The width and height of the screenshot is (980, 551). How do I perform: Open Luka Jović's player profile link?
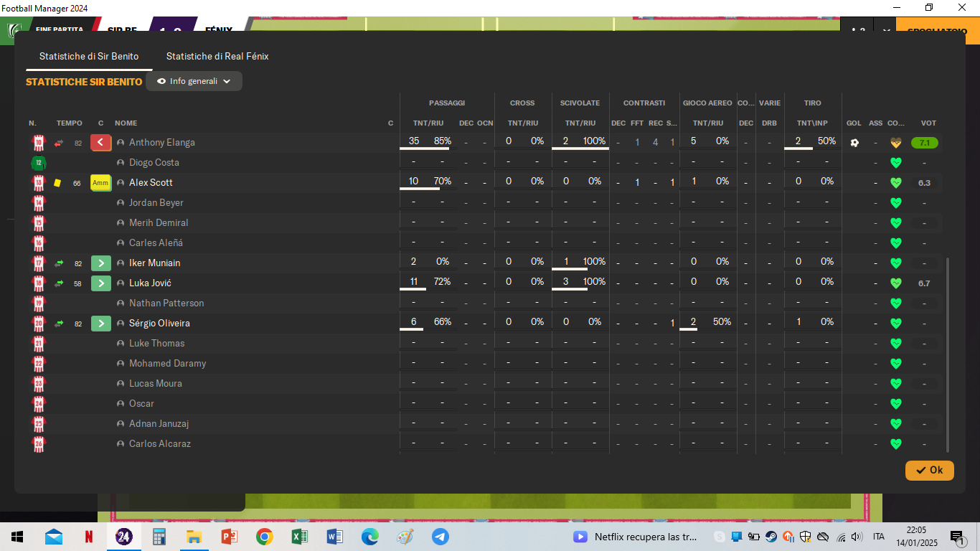[150, 283]
